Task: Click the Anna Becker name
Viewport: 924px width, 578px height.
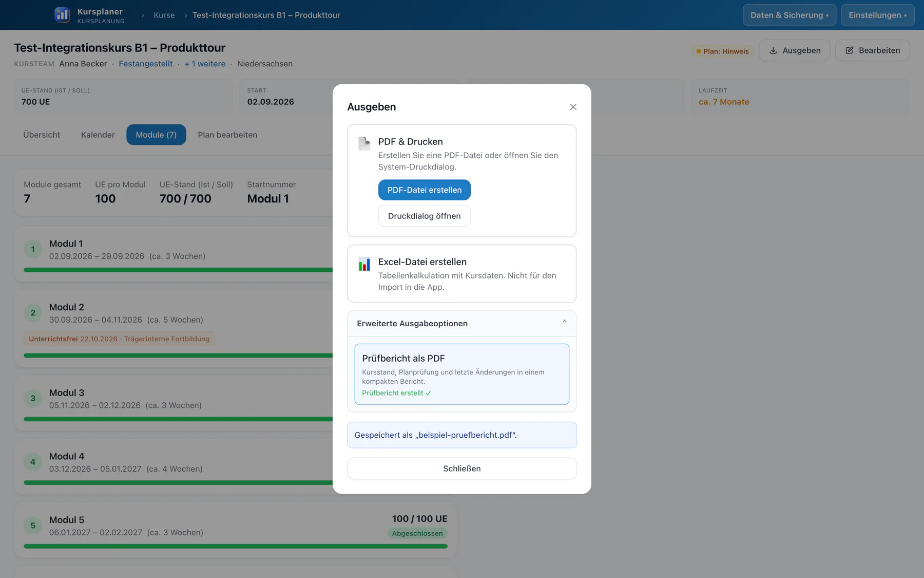Action: click(83, 64)
